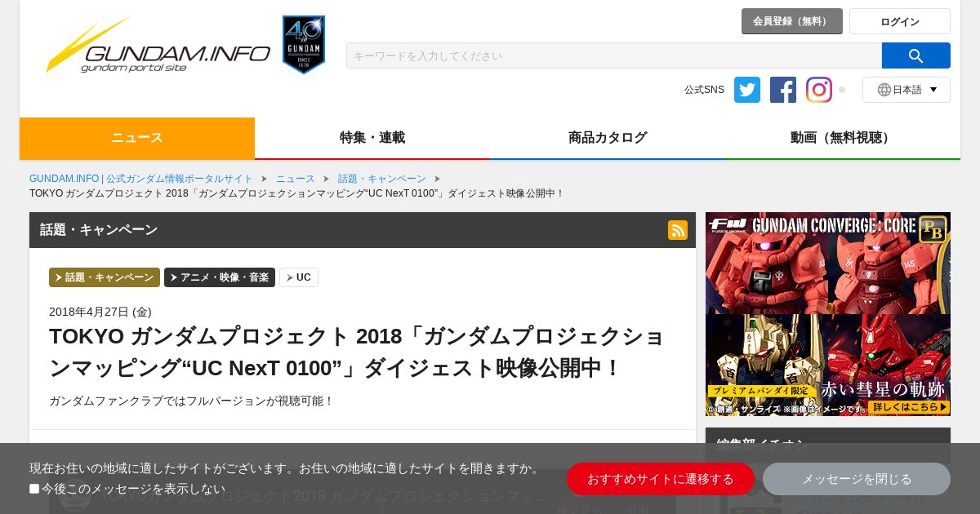The image size is (980, 514).
Task: Click メッセージを閉じる button
Action: tap(857, 479)
